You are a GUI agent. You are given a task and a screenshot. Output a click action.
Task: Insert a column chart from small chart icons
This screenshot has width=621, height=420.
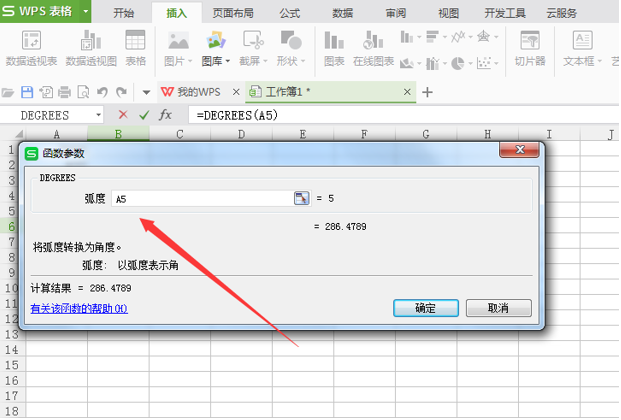(407, 37)
